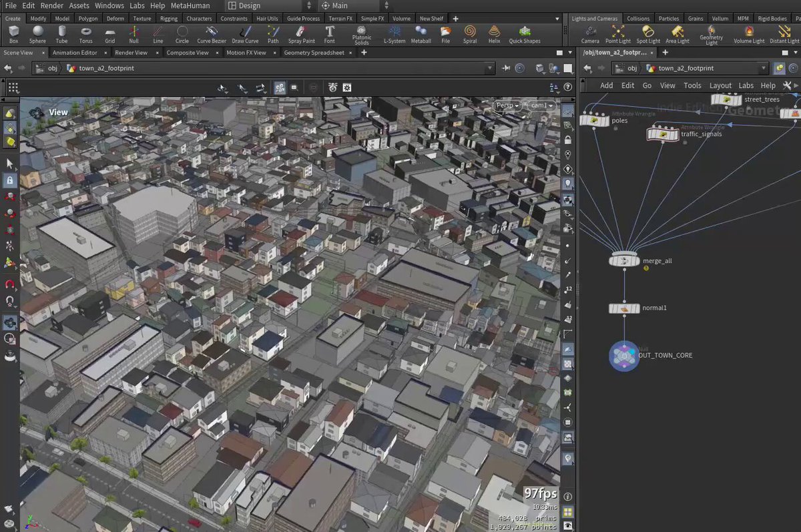Screen dimensions: 801x532
Task: Open the Persp viewport dropdown
Action: tap(507, 105)
